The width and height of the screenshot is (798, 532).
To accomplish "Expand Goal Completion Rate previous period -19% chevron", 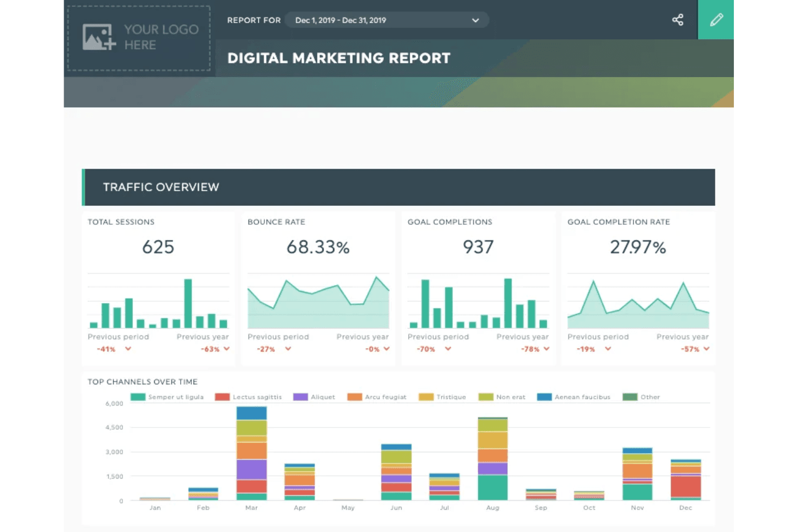I will point(608,349).
